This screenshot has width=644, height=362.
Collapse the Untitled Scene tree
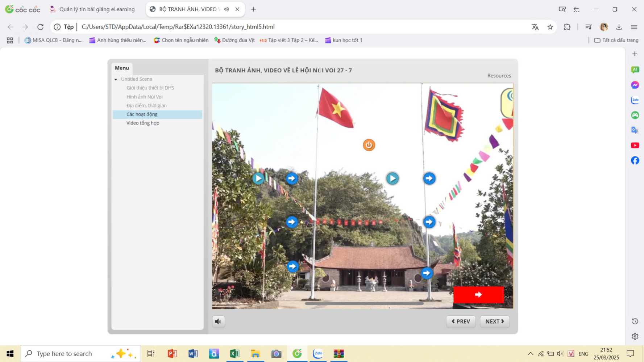point(116,79)
